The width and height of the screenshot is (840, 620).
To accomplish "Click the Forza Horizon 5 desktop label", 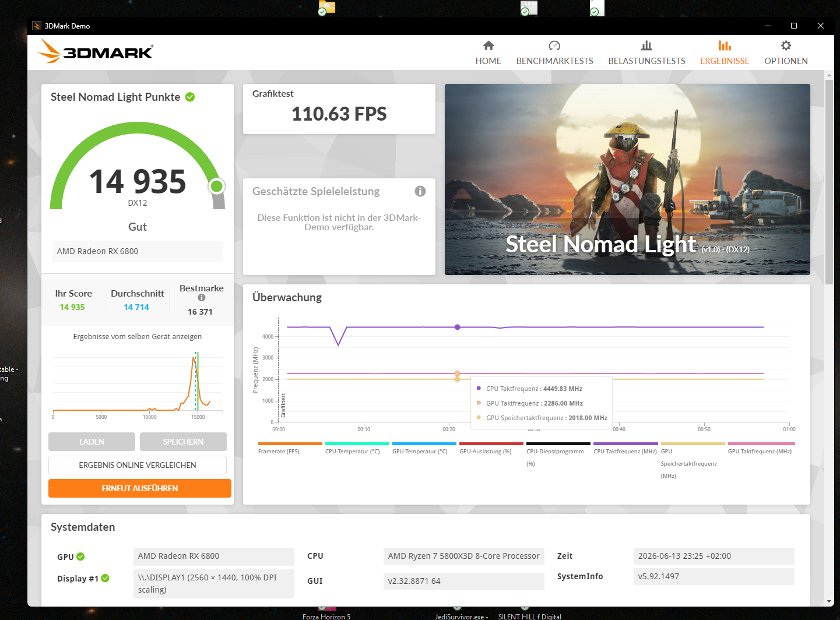I will click(x=326, y=617).
